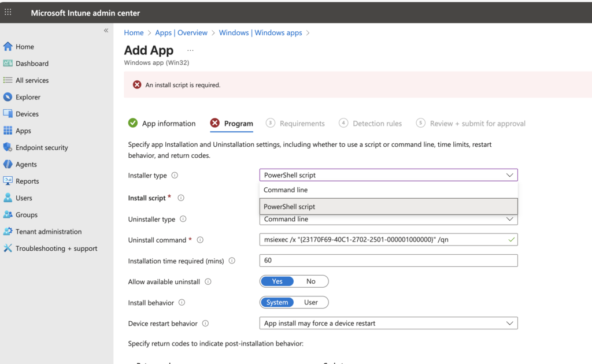The width and height of the screenshot is (592, 364).
Task: Click info icon beside Install behavior
Action: pyautogui.click(x=182, y=303)
